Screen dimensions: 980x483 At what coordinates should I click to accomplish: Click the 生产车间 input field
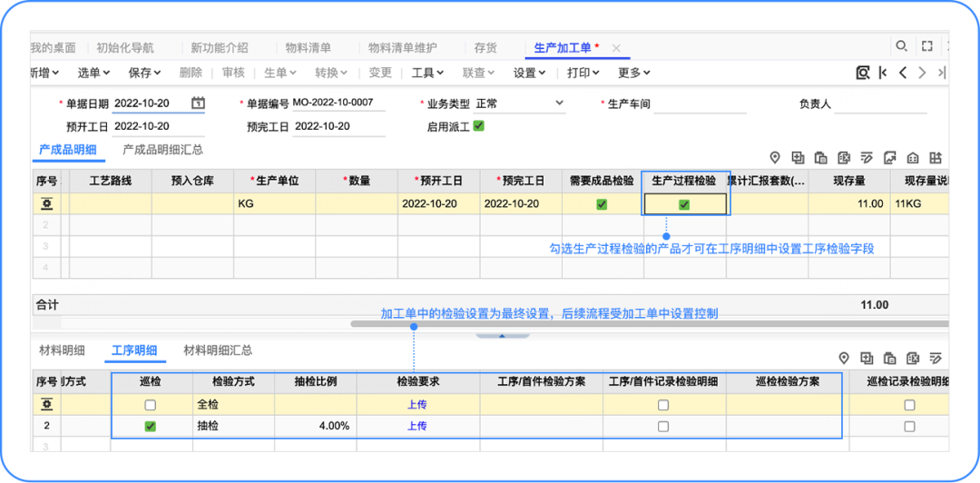(699, 104)
